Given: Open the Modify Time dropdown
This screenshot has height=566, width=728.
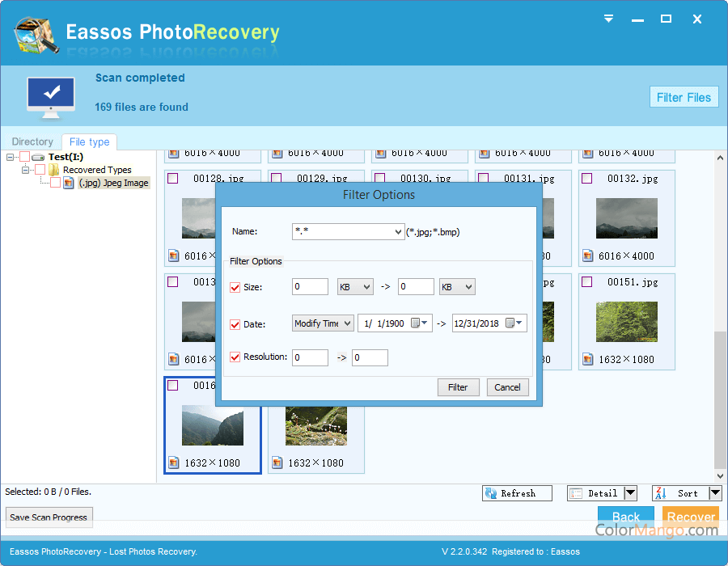Looking at the screenshot, I should 347,323.
